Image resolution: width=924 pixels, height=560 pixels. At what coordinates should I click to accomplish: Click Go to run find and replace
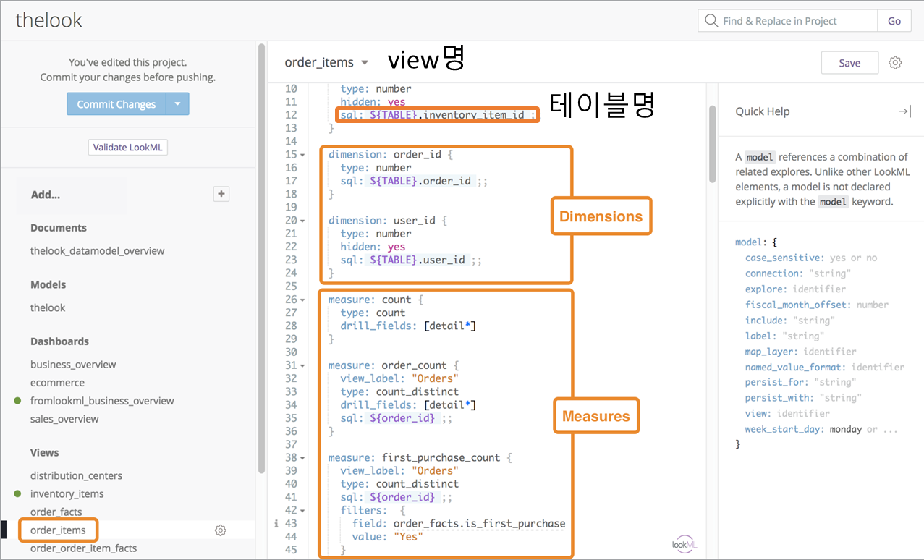(x=894, y=21)
